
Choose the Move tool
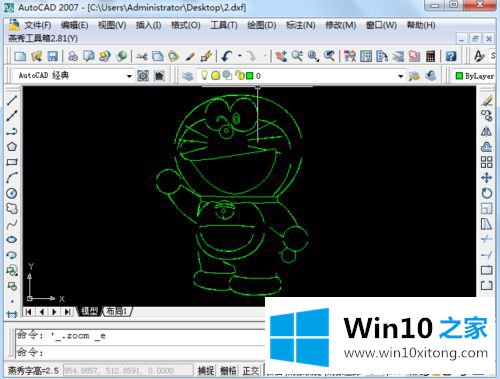click(487, 178)
